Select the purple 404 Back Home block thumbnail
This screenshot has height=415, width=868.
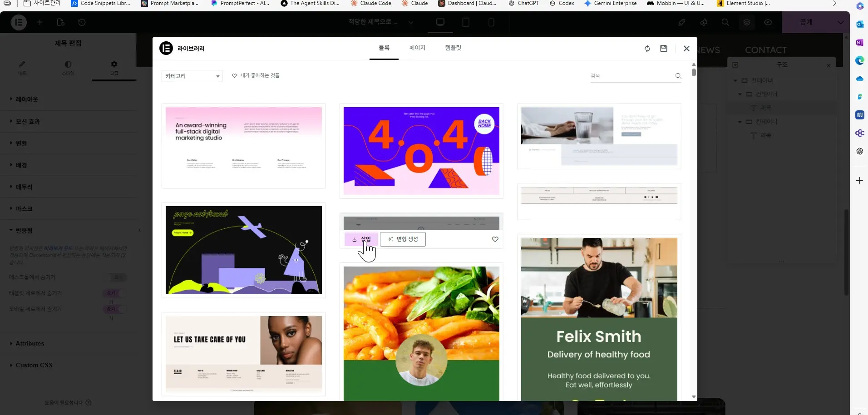421,151
